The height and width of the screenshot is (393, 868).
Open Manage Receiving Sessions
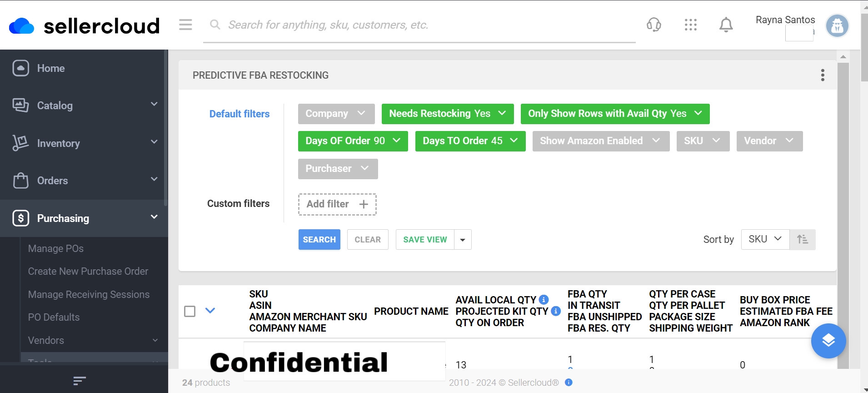[x=89, y=294]
